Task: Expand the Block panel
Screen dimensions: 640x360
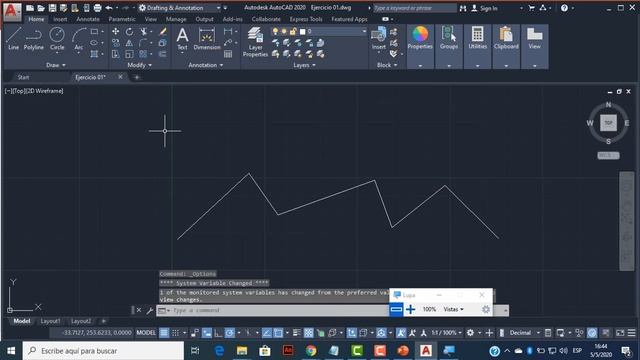Action: click(x=387, y=65)
